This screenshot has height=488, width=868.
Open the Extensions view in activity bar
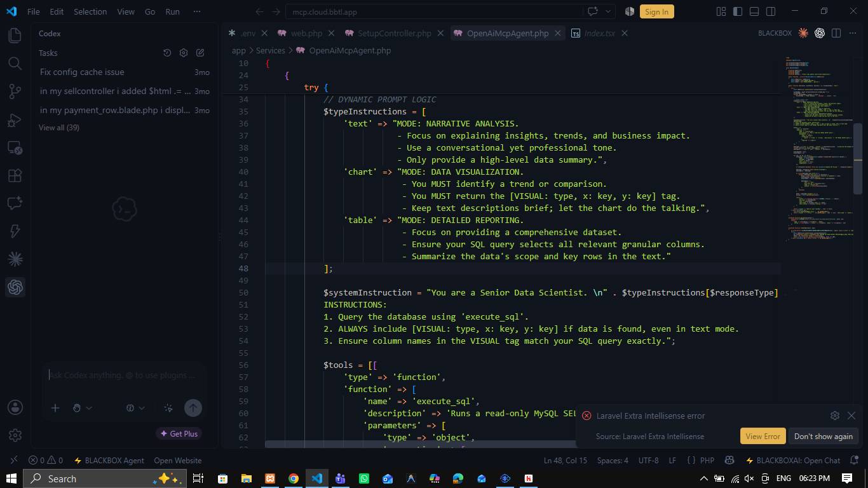point(15,175)
